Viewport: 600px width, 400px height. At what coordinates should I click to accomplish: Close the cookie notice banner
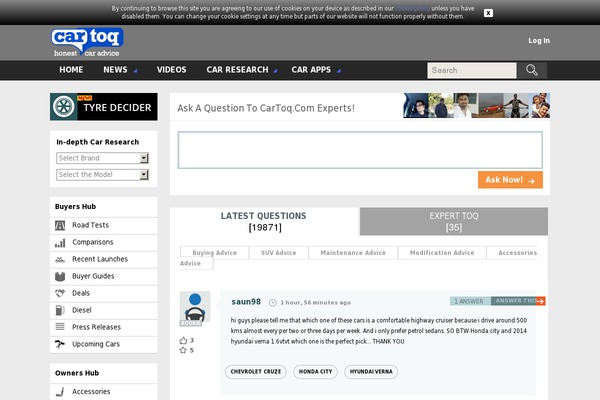pyautogui.click(x=488, y=13)
